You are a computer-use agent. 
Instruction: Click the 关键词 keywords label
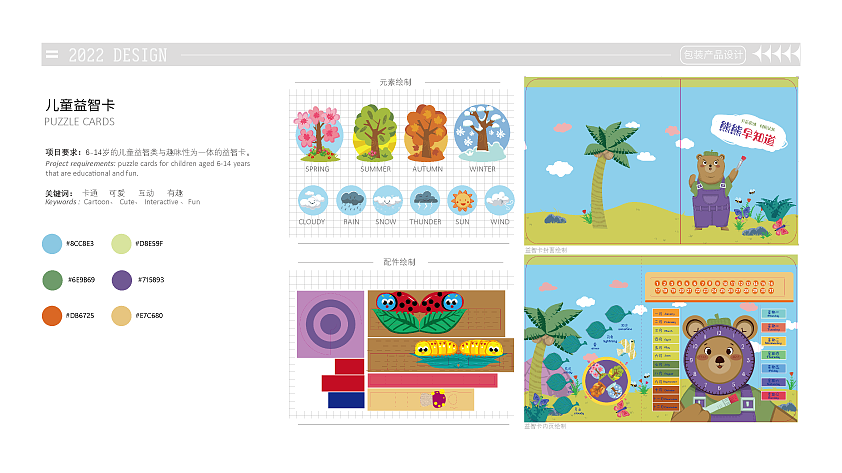[59, 193]
